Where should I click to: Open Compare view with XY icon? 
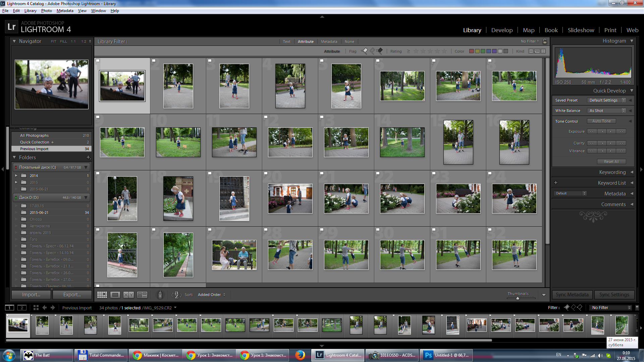click(x=128, y=295)
